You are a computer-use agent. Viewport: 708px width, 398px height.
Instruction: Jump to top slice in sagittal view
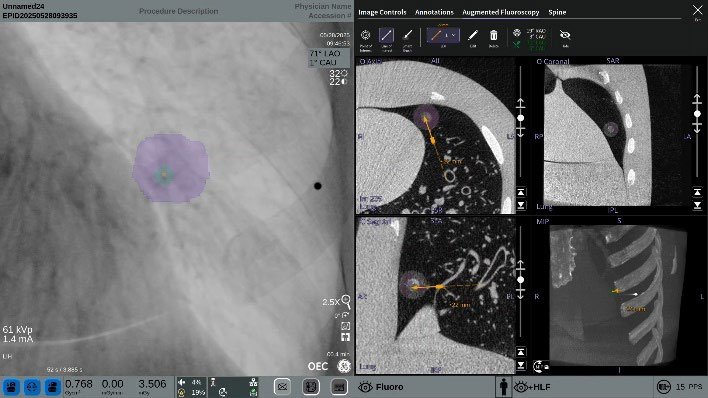point(521,352)
